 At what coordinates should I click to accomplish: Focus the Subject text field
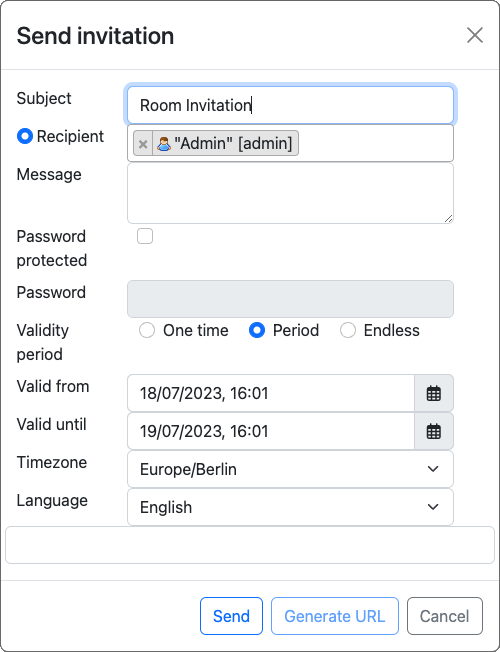point(290,105)
